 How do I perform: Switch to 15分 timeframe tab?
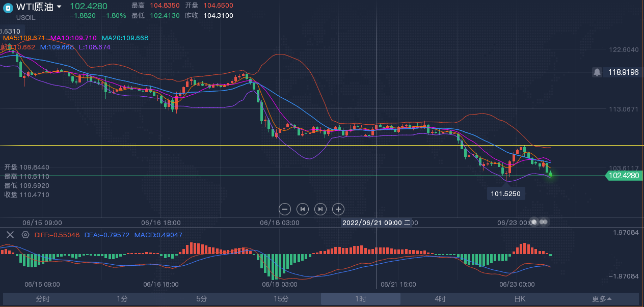coord(281,299)
